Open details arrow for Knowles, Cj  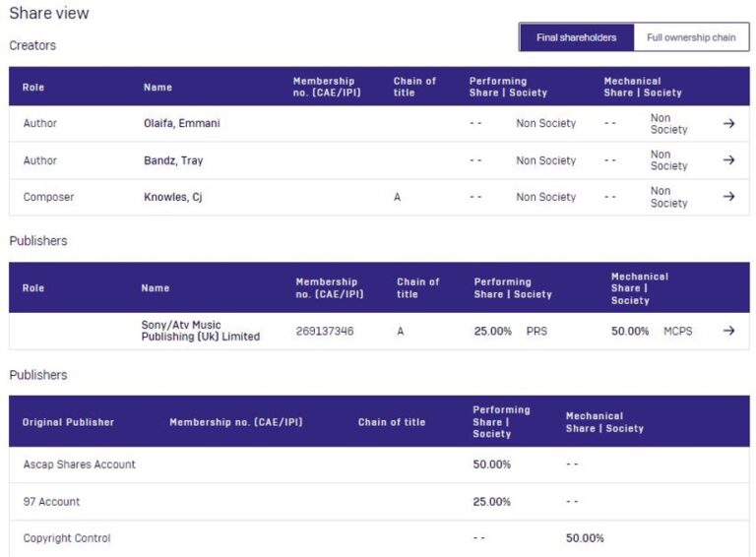[728, 197]
